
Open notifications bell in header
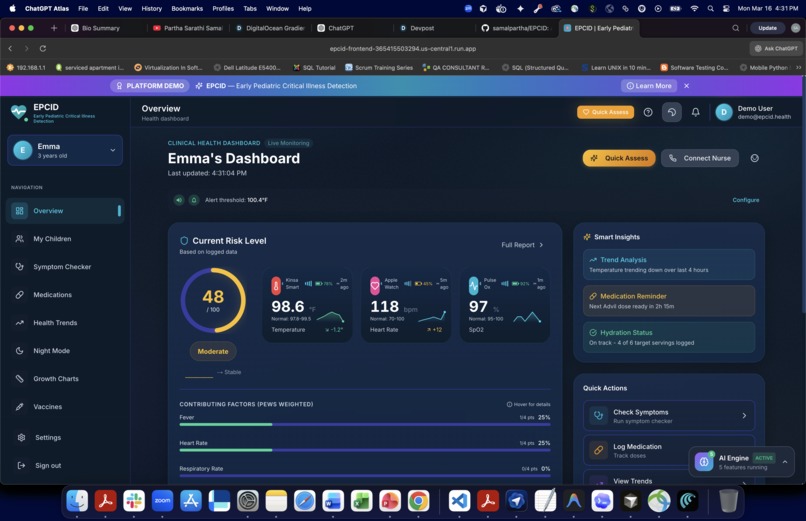(x=695, y=112)
